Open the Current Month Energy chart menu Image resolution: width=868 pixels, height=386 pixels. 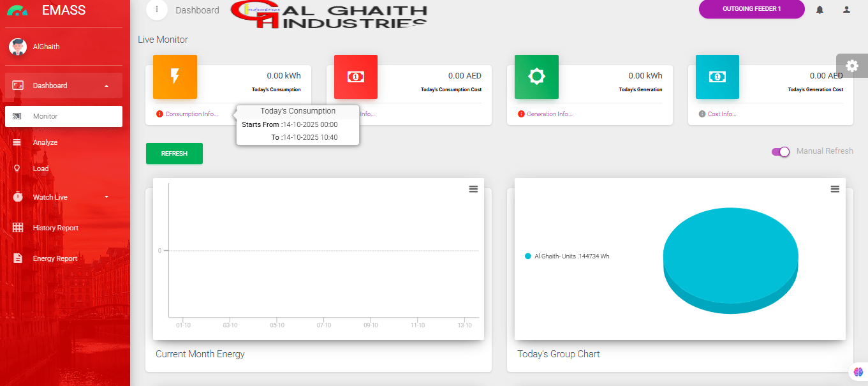[473, 189]
